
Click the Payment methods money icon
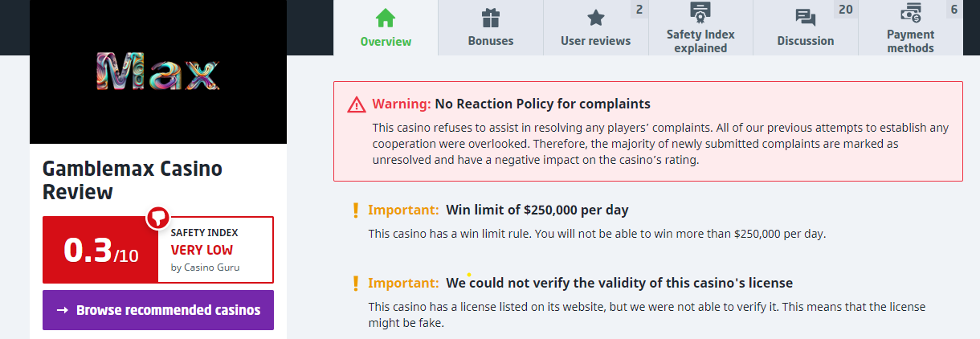click(910, 12)
